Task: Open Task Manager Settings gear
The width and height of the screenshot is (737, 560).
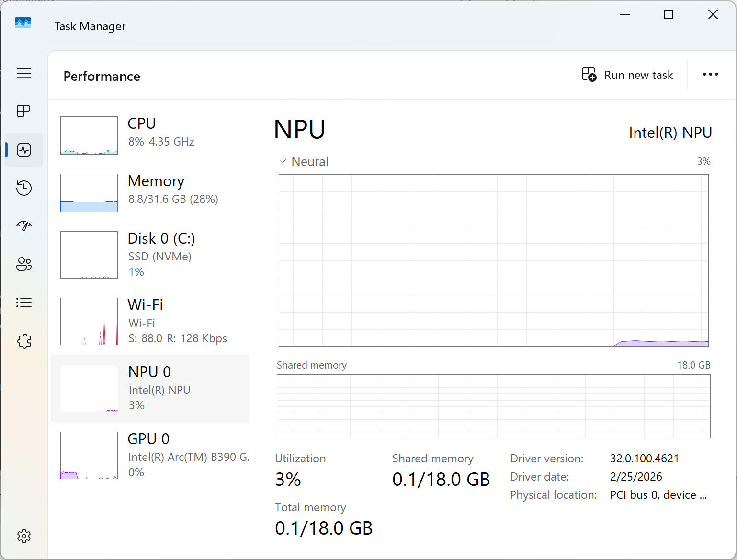Action: pos(24,536)
